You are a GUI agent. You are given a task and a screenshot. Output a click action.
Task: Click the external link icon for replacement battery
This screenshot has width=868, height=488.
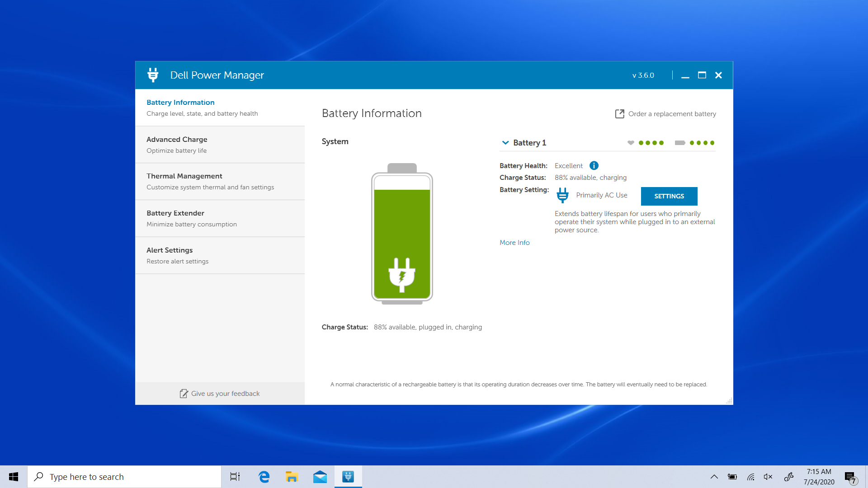click(x=620, y=114)
